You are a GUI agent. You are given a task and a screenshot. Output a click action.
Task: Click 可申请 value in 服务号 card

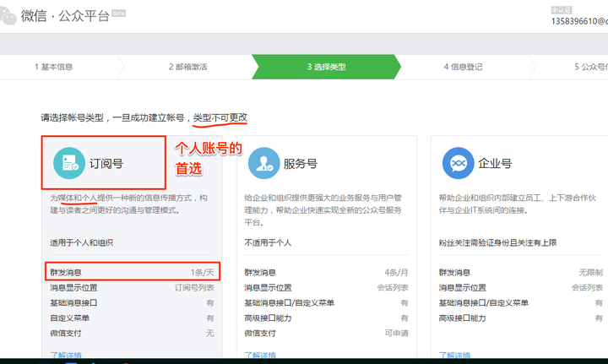[396, 333]
